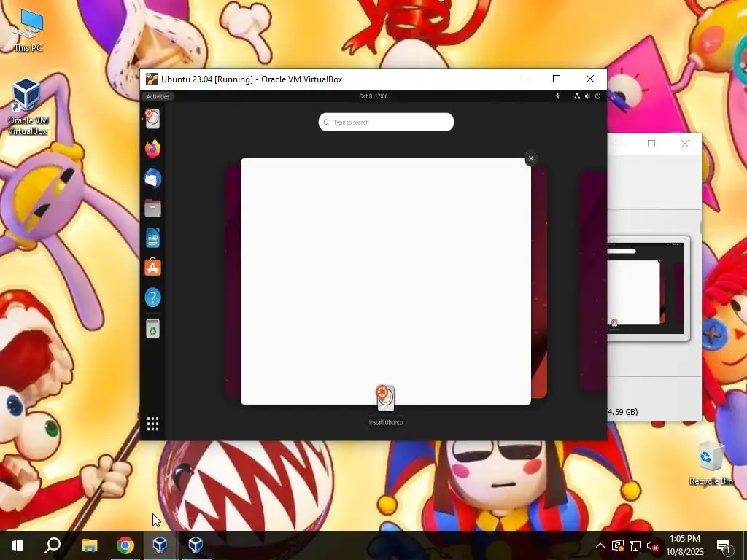Image resolution: width=747 pixels, height=560 pixels.
Task: Minimize the Ubuntu 23.04 VirtualBox window
Action: coord(524,79)
